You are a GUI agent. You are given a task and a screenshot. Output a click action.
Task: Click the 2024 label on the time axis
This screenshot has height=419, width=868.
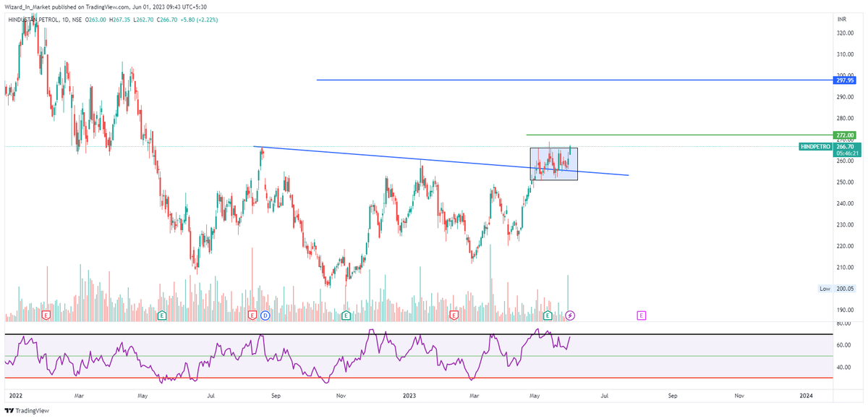coord(807,396)
